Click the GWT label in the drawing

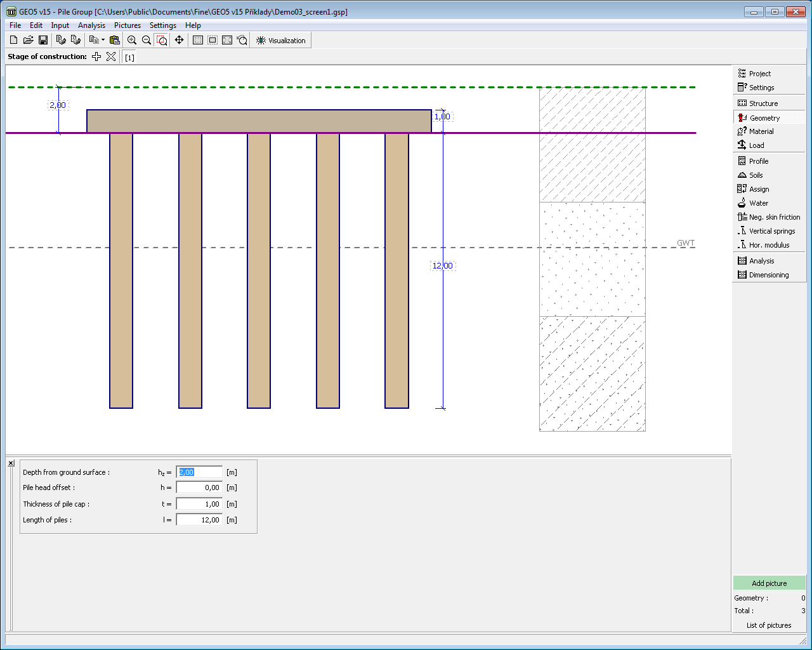[686, 243]
